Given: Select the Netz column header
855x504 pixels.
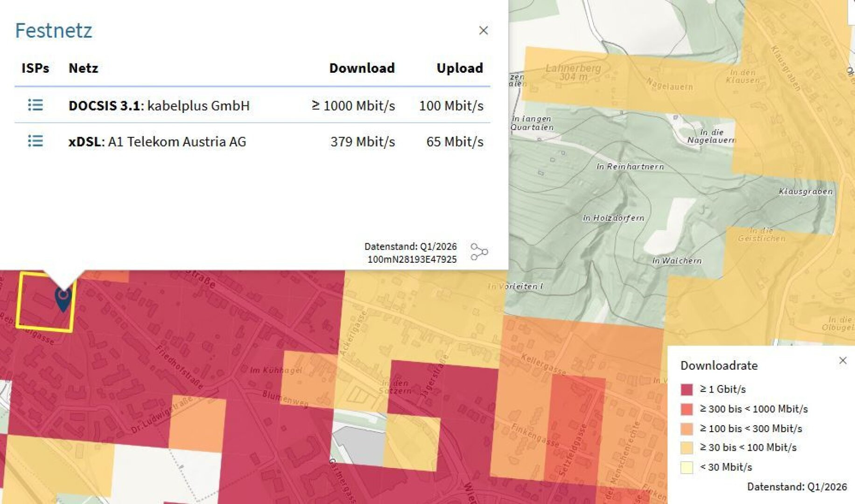Looking at the screenshot, I should coord(83,68).
